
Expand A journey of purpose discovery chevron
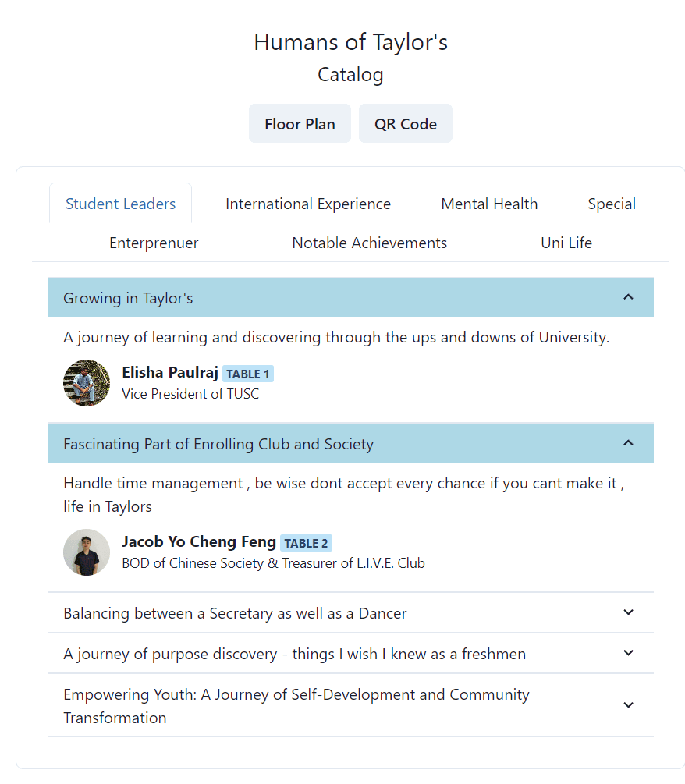[x=628, y=653]
